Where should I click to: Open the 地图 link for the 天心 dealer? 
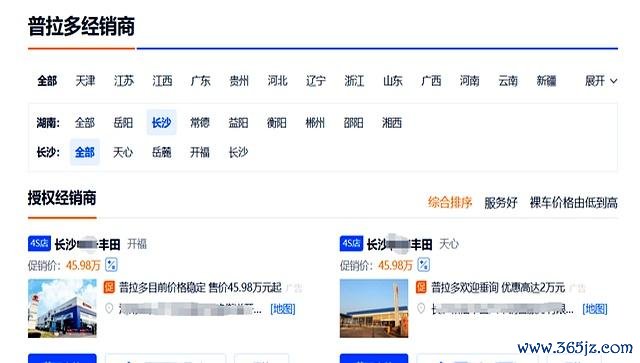point(595,309)
